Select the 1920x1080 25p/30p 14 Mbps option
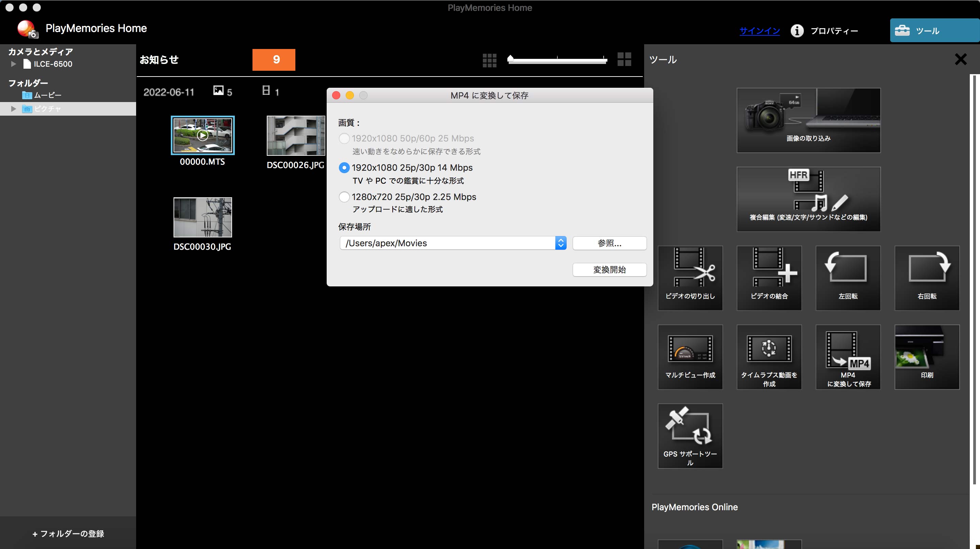This screenshot has width=980, height=549. pyautogui.click(x=344, y=168)
